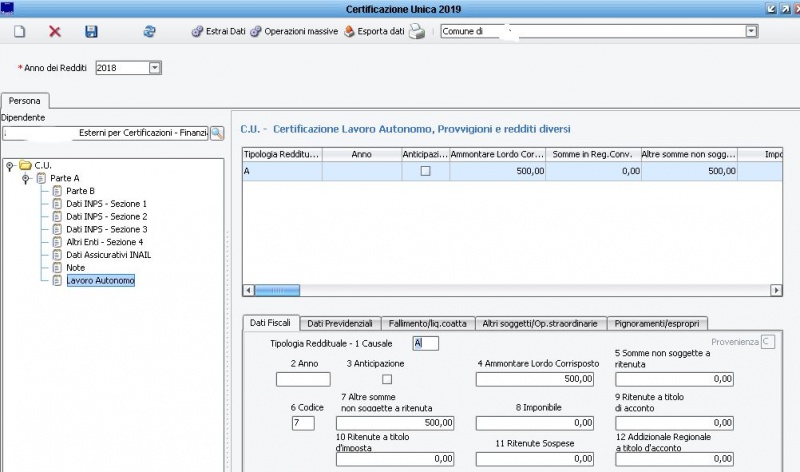Open Operazioni massive from toolbar

[x=294, y=32]
